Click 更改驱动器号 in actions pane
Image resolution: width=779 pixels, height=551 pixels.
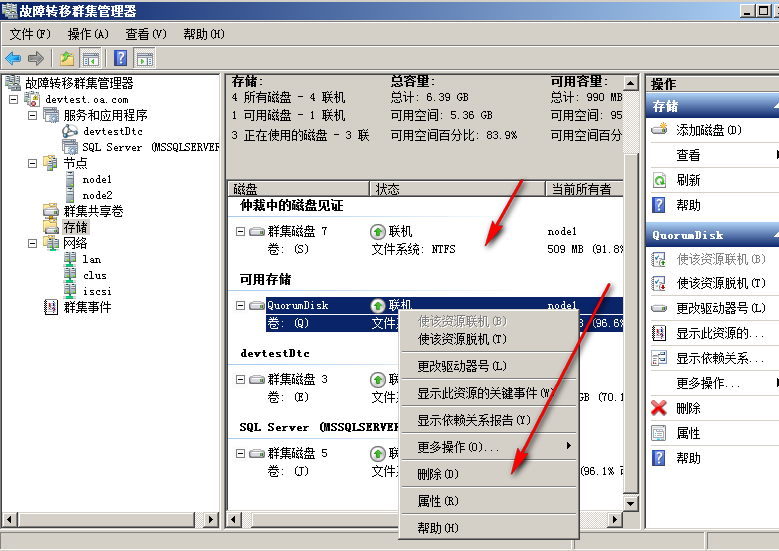tap(721, 308)
